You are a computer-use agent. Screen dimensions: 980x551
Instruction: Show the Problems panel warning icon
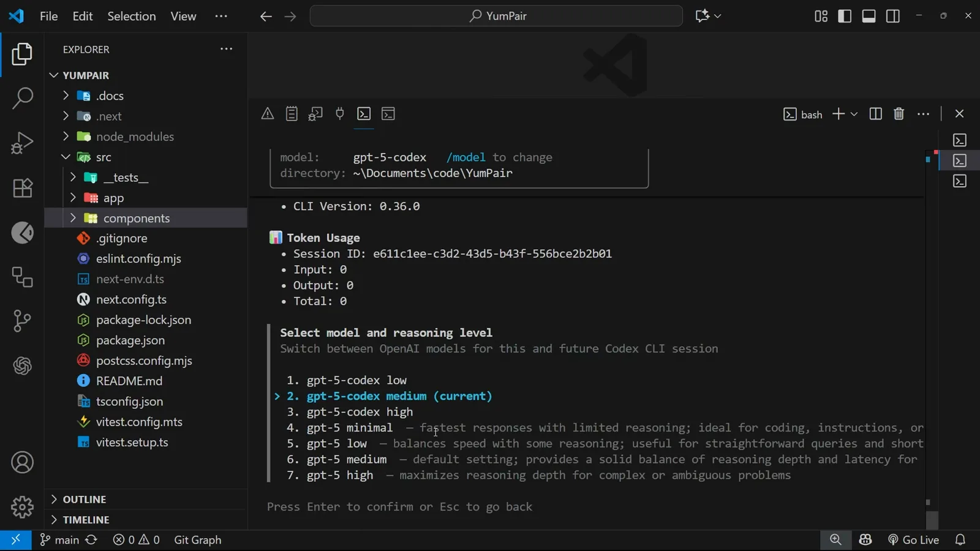(268, 114)
